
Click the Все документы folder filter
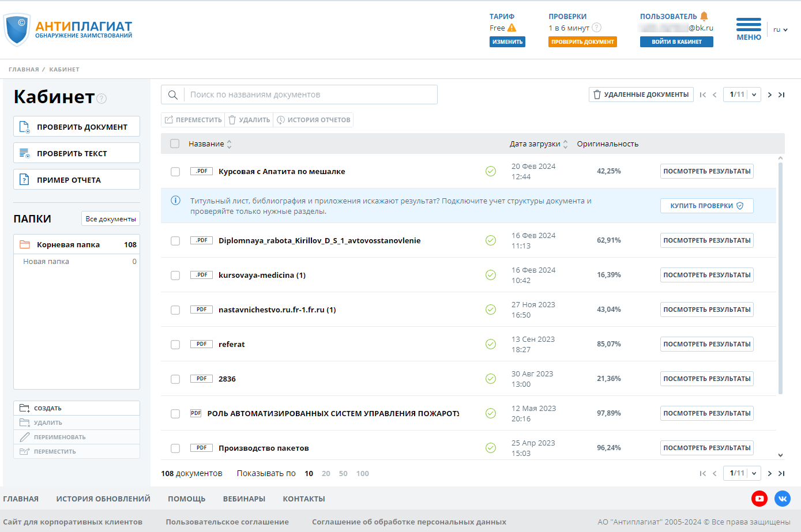[111, 218]
